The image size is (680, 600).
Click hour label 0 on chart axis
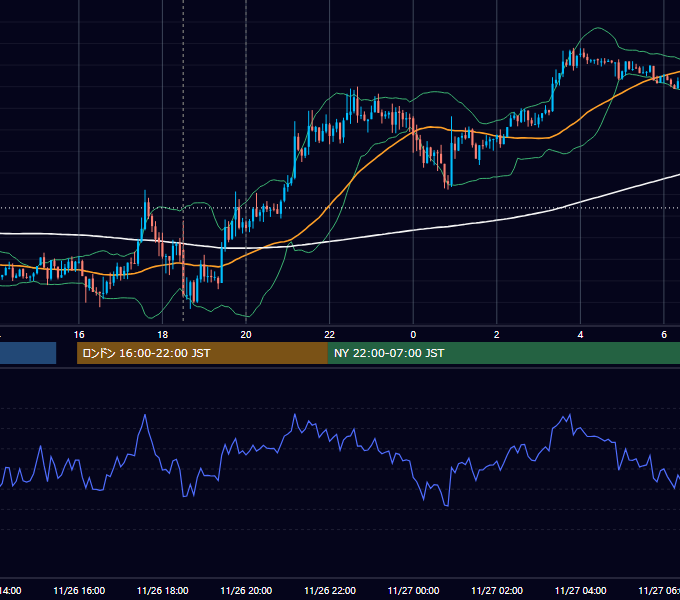click(413, 335)
